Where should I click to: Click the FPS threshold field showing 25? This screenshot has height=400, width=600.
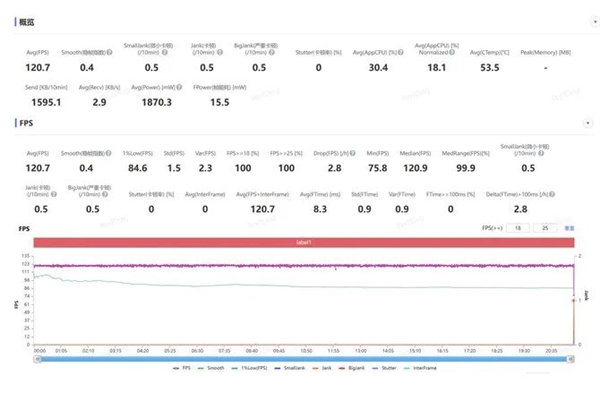tap(547, 228)
